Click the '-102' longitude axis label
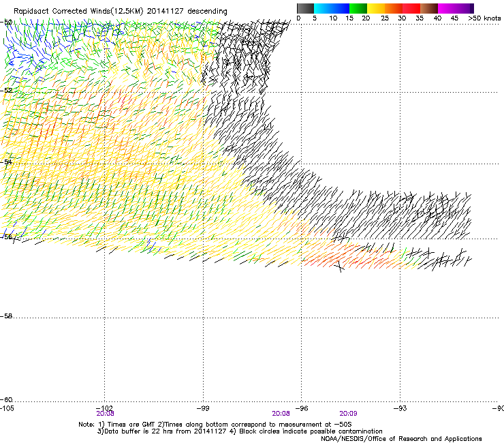This screenshot has height=443, width=504. pos(104,408)
